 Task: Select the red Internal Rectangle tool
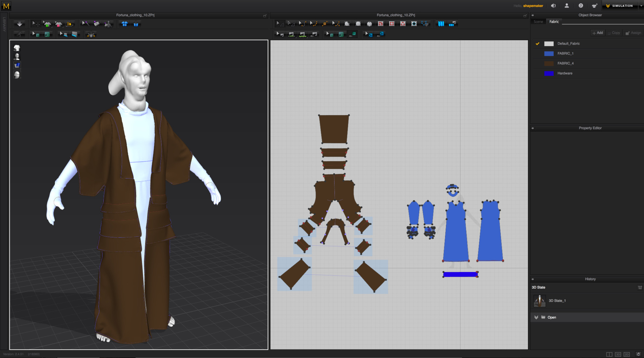391,23
